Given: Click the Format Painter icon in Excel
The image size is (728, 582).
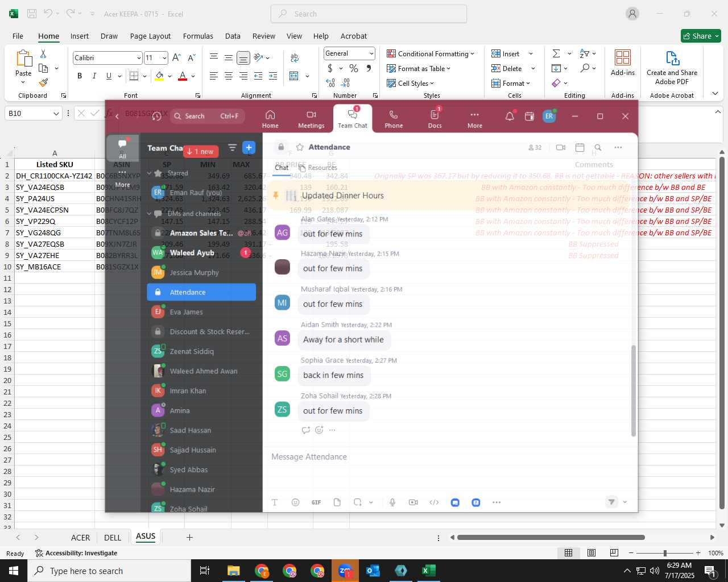Looking at the screenshot, I should coord(43,82).
